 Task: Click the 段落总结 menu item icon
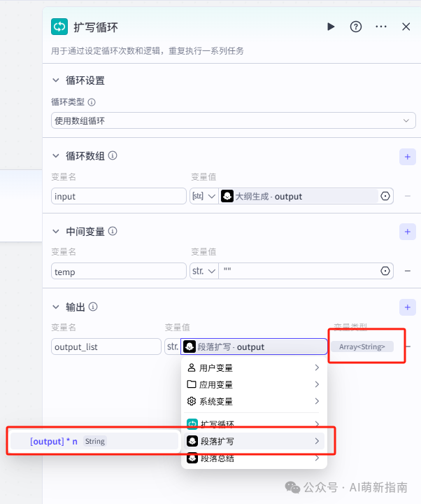click(192, 458)
